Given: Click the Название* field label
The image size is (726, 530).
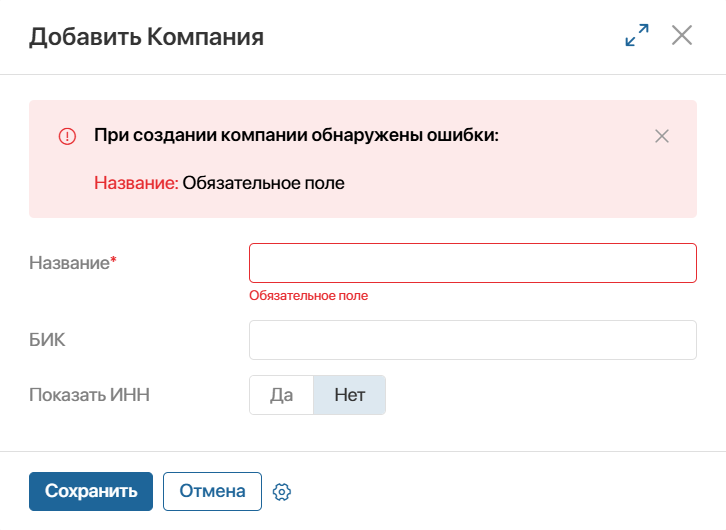Looking at the screenshot, I should tap(73, 263).
